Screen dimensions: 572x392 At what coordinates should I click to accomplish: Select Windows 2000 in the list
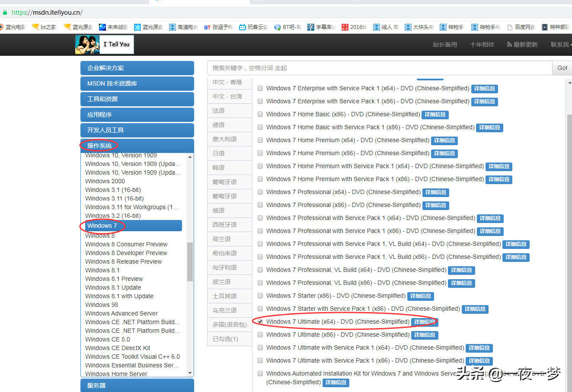click(x=105, y=181)
